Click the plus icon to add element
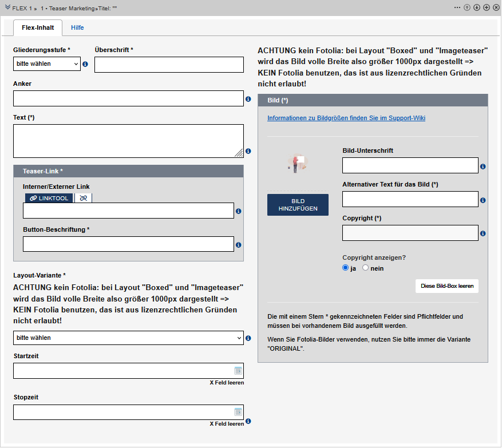This screenshot has height=448, width=502. [486, 7]
